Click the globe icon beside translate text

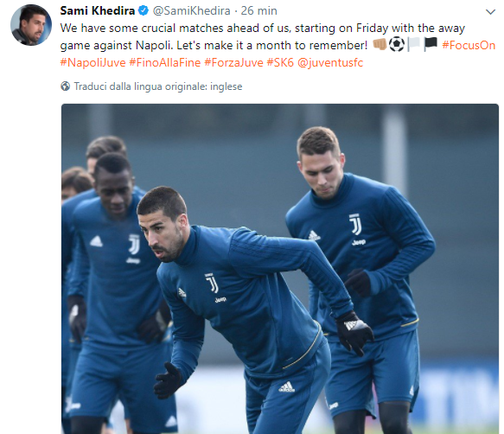point(65,86)
